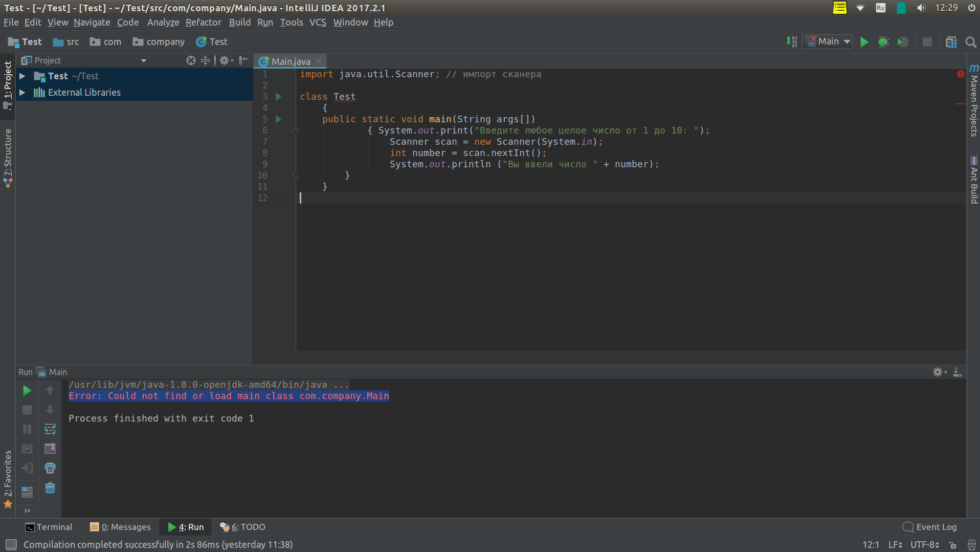Screen dimensions: 980x552
Task: Go down stack trace arrow
Action: click(x=50, y=410)
